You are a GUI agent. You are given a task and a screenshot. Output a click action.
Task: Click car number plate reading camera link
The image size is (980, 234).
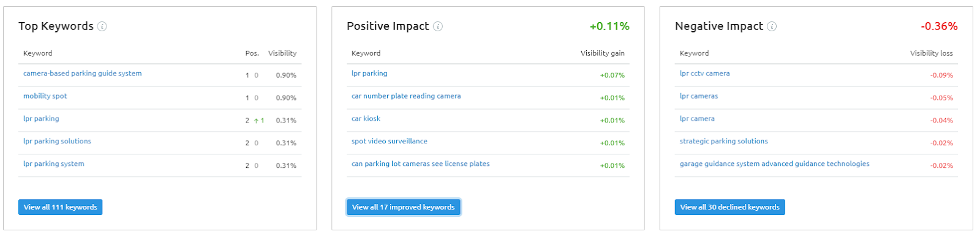406,96
